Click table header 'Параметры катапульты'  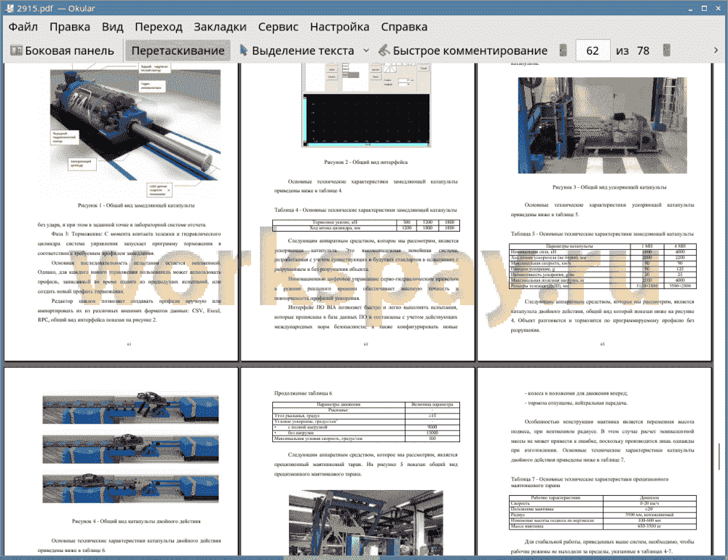point(569,245)
